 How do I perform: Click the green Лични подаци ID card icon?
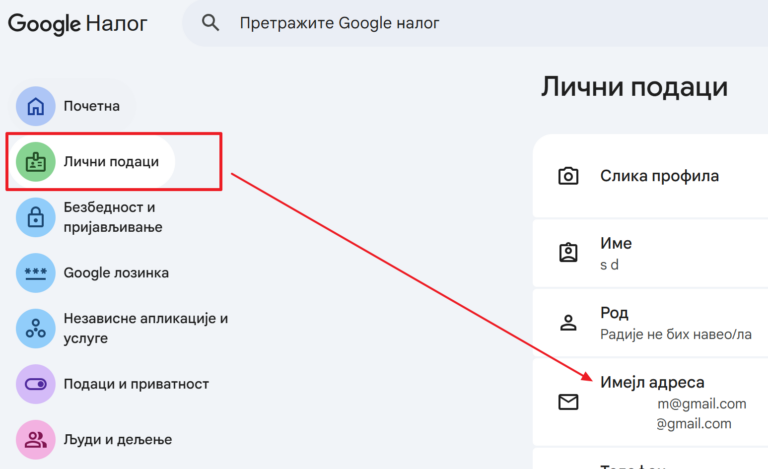[x=36, y=162]
